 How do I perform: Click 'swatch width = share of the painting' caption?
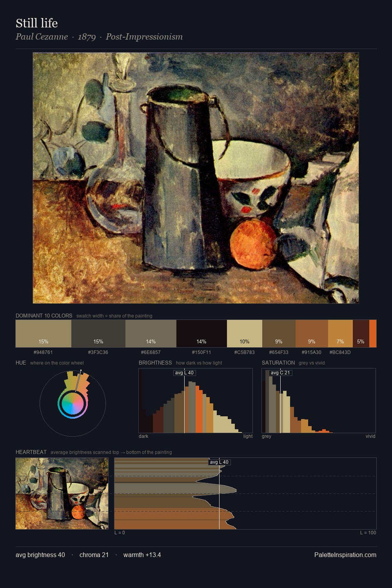114,316
